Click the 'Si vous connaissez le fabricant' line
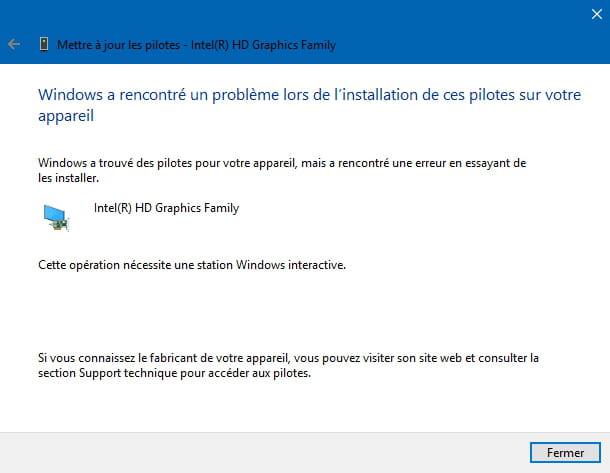Screen dimensions: 610x473 [x=288, y=358]
